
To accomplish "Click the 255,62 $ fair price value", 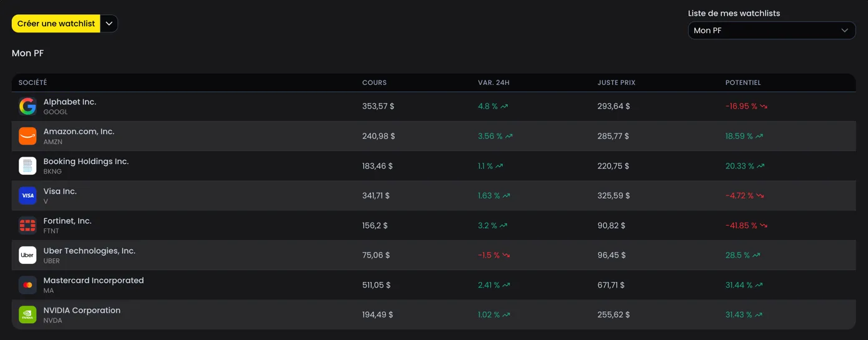I will click(x=613, y=315).
